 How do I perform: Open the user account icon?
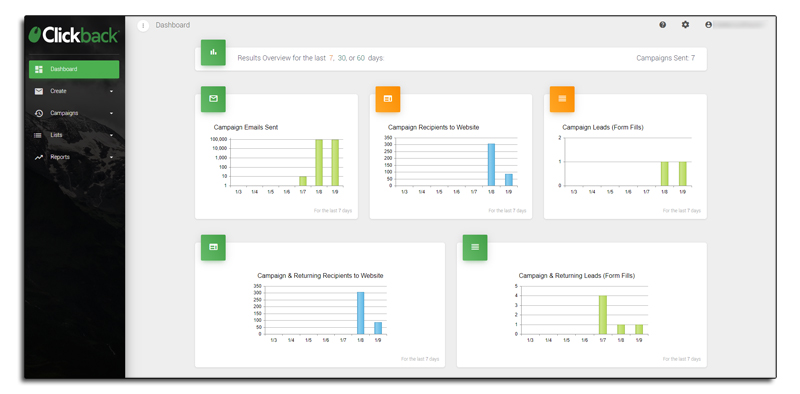tap(708, 24)
